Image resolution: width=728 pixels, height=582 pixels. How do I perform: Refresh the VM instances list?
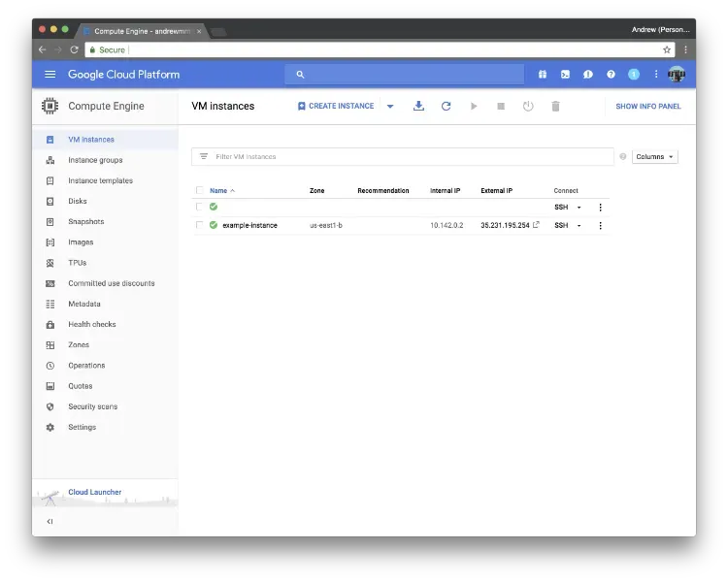pos(446,106)
